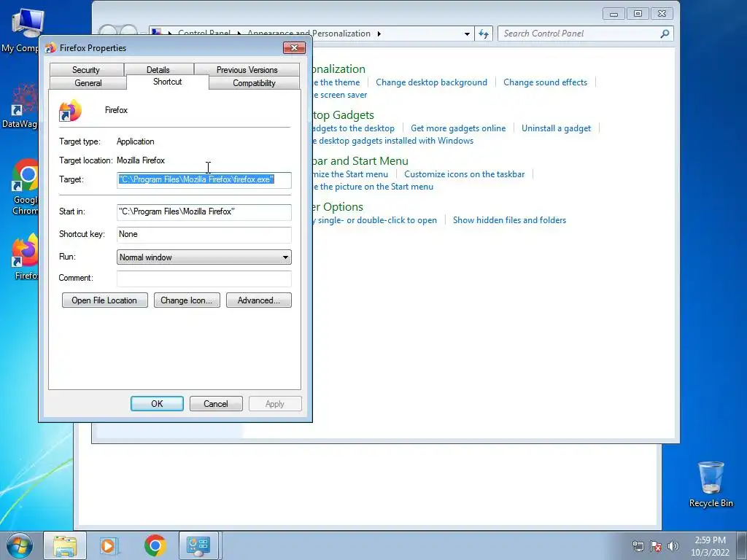Open the Windows Start menu
747x560 pixels.
point(20,545)
